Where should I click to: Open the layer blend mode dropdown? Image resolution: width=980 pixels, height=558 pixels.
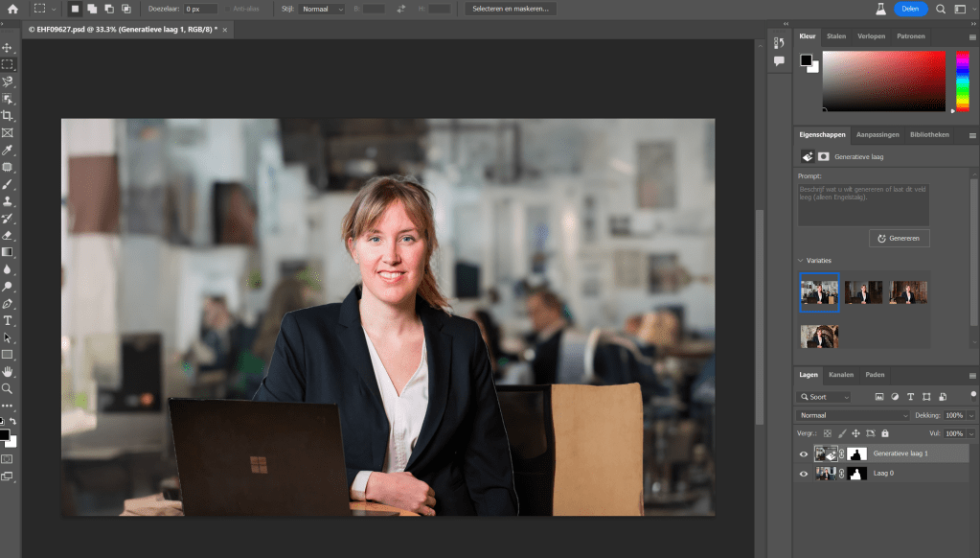(853, 415)
